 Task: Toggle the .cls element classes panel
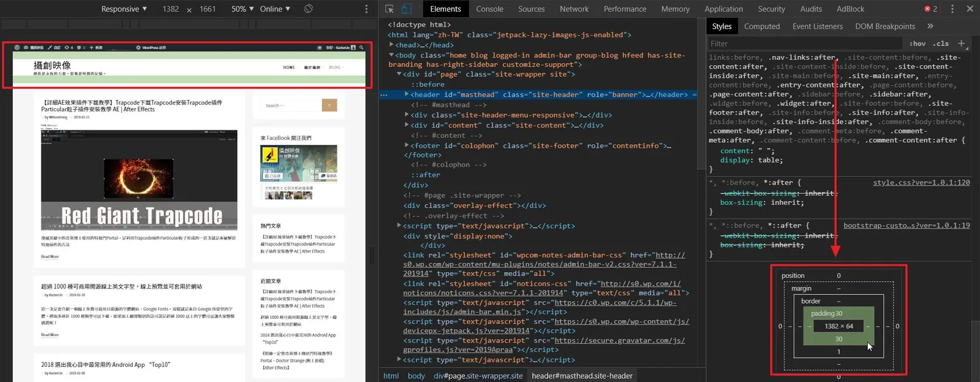tap(941, 44)
